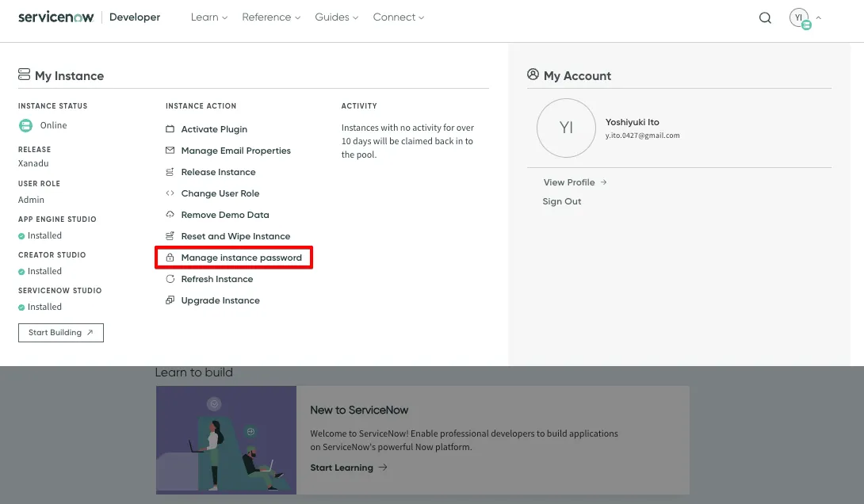Click the Remove Demo Data icon
This screenshot has height=504, width=864.
click(170, 215)
